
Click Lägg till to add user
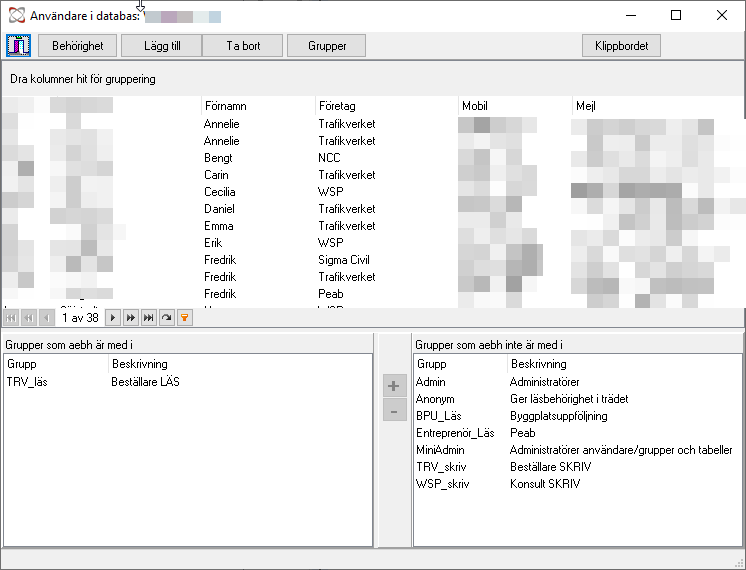pyautogui.click(x=162, y=46)
